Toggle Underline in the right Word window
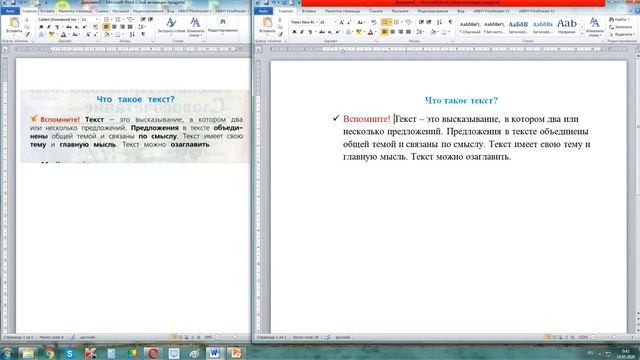The width and height of the screenshot is (640, 360). [x=311, y=32]
